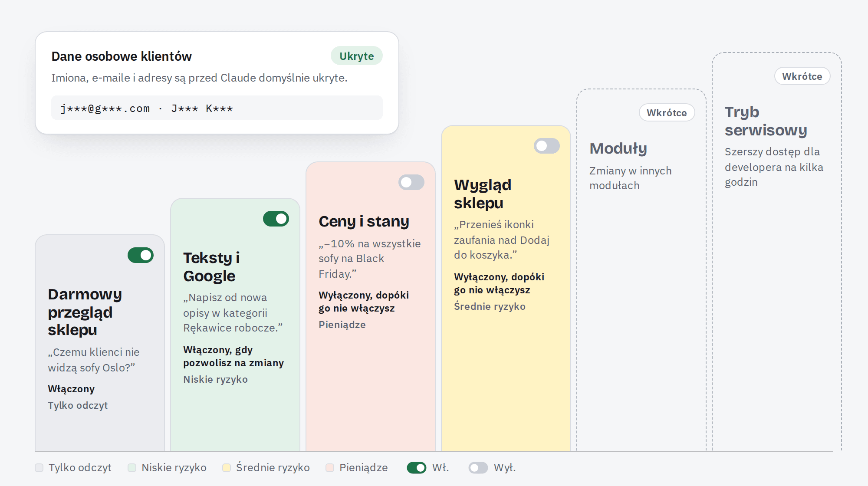
Task: Click the Teksty i Google title
Action: (211, 267)
